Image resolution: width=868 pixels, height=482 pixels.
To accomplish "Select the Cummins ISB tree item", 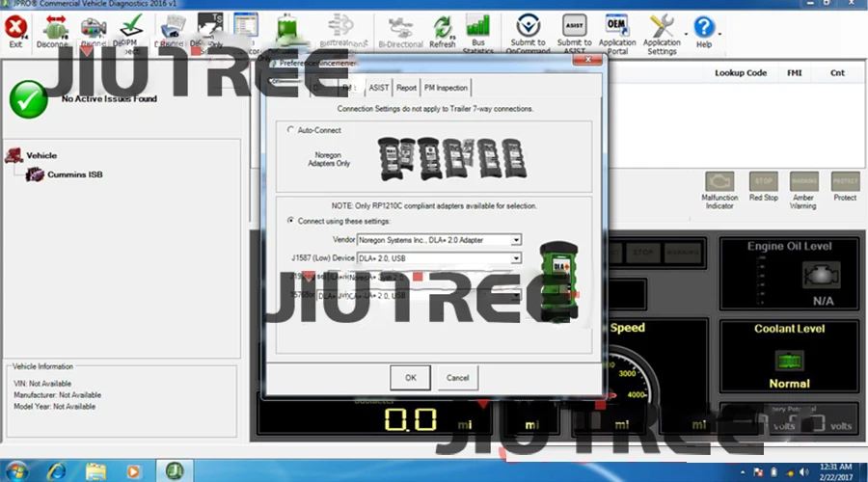I will (74, 174).
